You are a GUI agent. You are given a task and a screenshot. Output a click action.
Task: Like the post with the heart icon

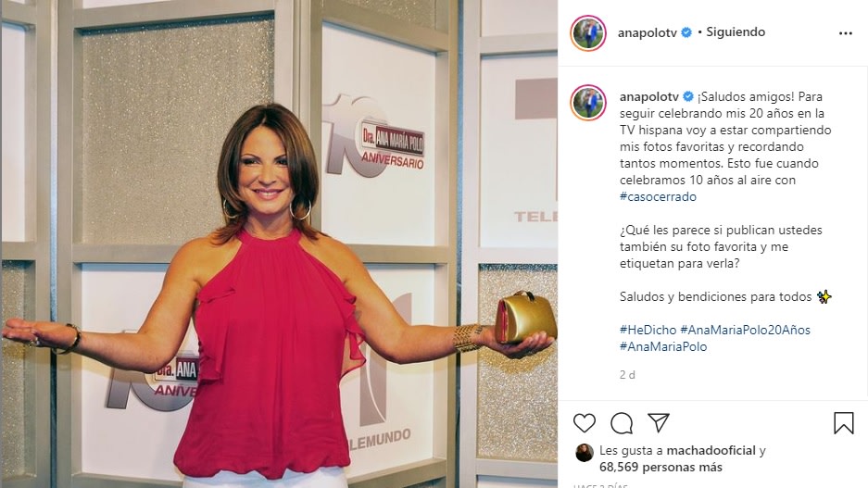coord(584,423)
